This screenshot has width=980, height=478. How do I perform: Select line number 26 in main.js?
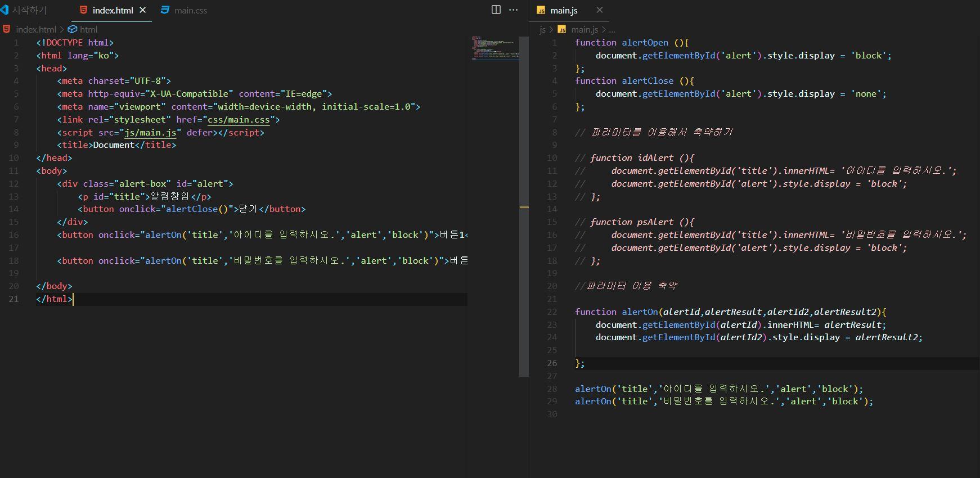point(552,363)
